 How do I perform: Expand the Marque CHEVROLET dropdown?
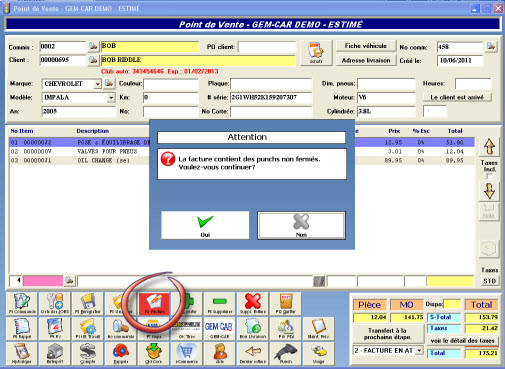[97, 84]
